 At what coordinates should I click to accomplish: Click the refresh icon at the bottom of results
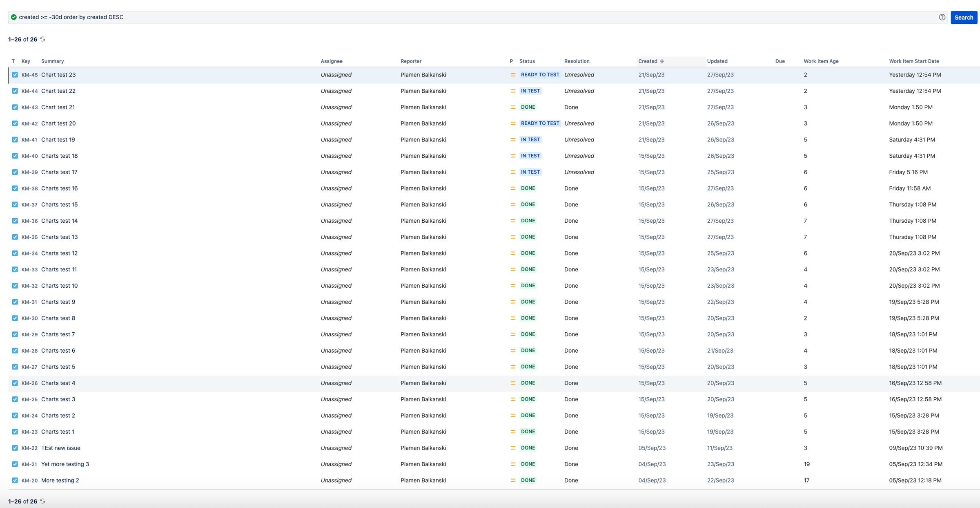pos(43,501)
